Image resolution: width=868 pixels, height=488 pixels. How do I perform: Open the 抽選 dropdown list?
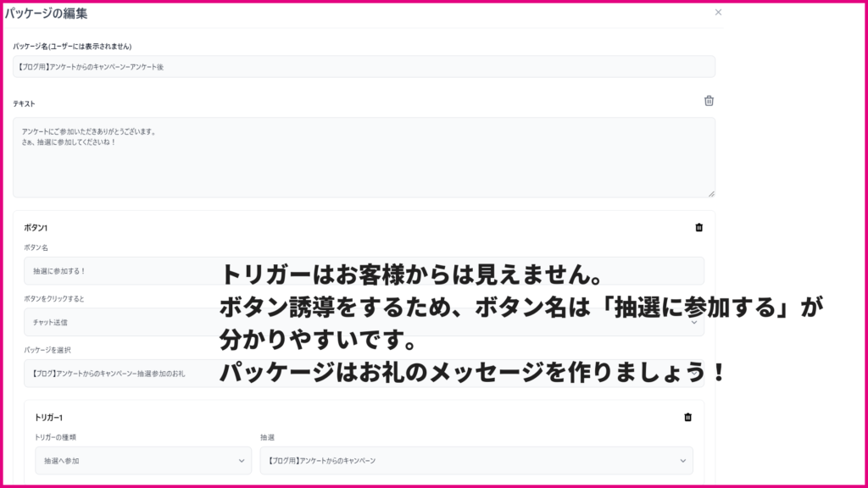(476, 461)
